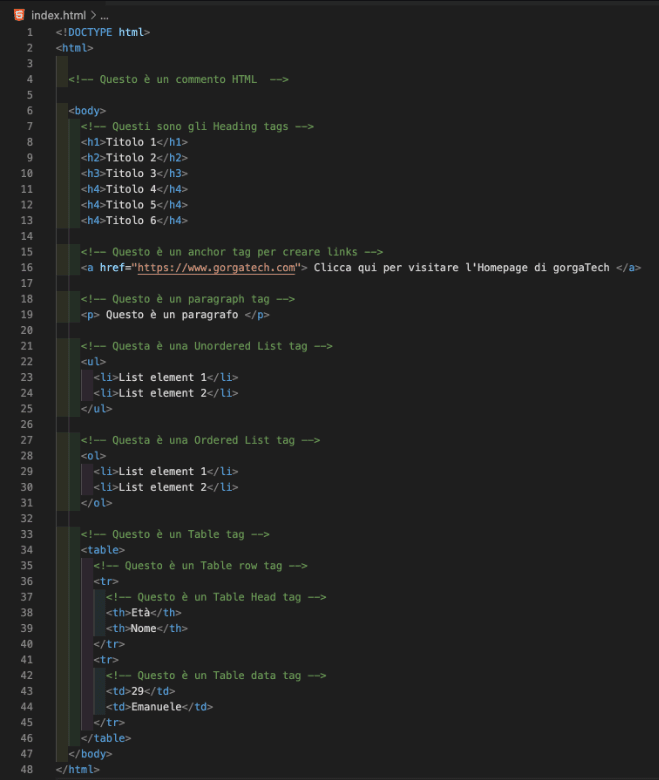
Task: Click the opening table tag
Action: pyautogui.click(x=103, y=550)
